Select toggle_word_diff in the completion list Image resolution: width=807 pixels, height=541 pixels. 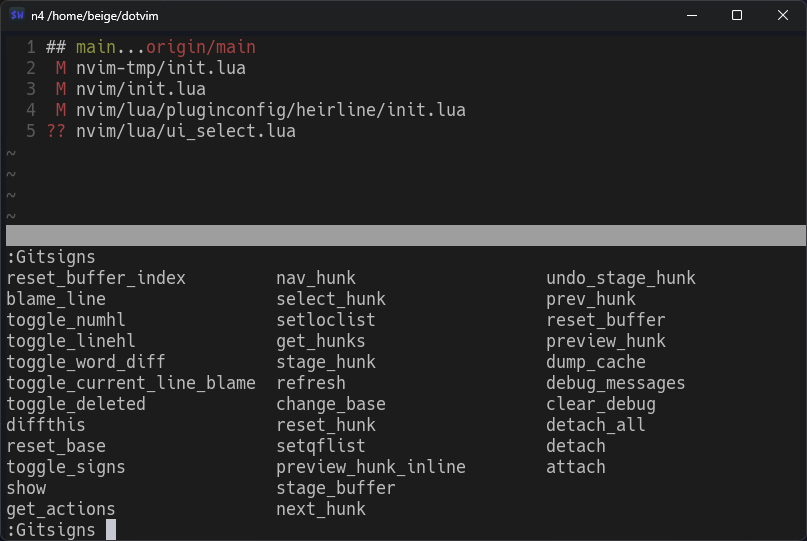point(86,362)
